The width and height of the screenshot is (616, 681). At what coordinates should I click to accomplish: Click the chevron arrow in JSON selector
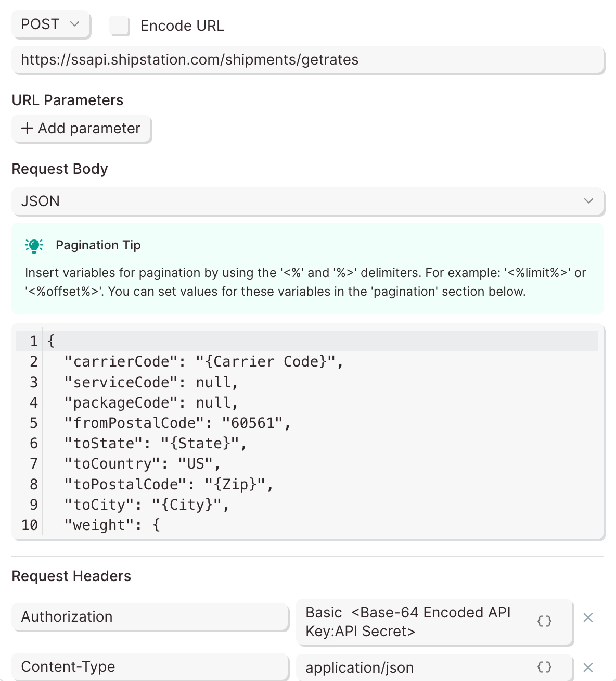pyautogui.click(x=588, y=201)
